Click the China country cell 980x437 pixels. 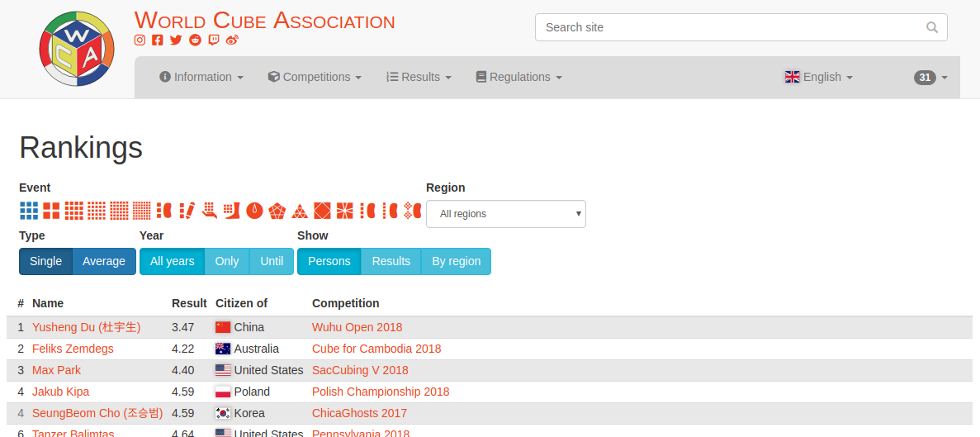click(239, 327)
